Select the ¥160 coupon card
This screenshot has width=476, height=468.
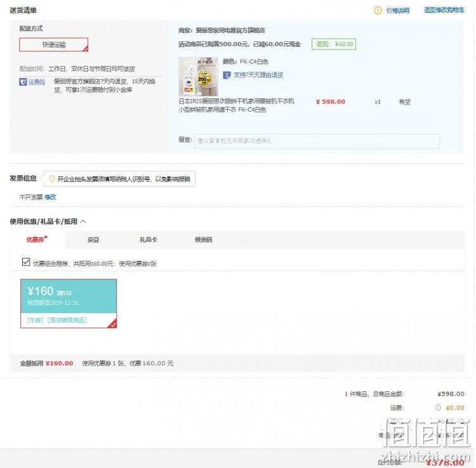click(x=69, y=304)
